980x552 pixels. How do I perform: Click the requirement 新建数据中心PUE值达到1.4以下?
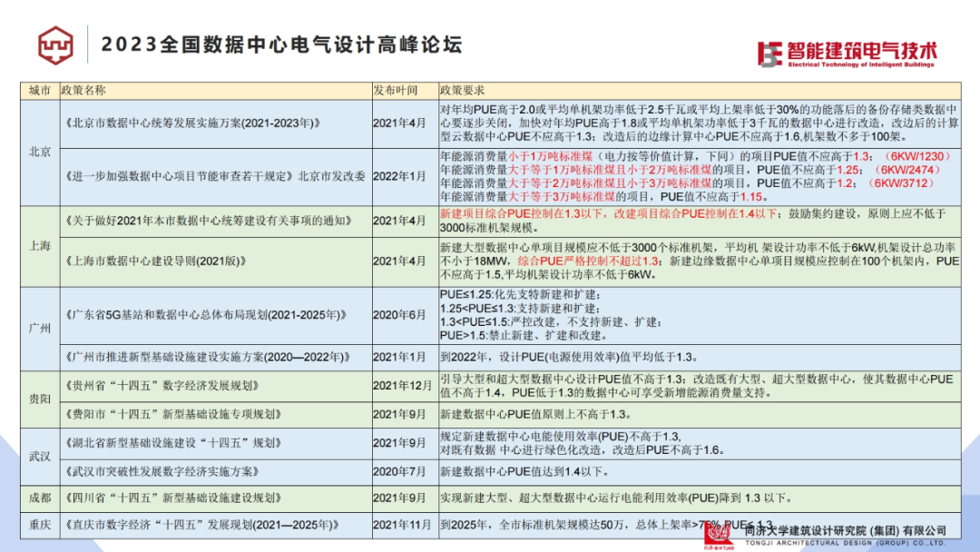[x=525, y=472]
